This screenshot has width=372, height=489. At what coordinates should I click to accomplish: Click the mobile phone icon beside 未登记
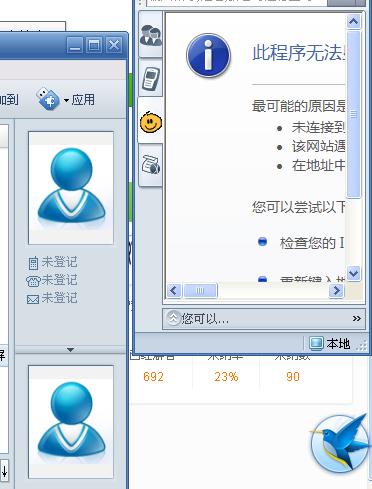click(x=33, y=263)
